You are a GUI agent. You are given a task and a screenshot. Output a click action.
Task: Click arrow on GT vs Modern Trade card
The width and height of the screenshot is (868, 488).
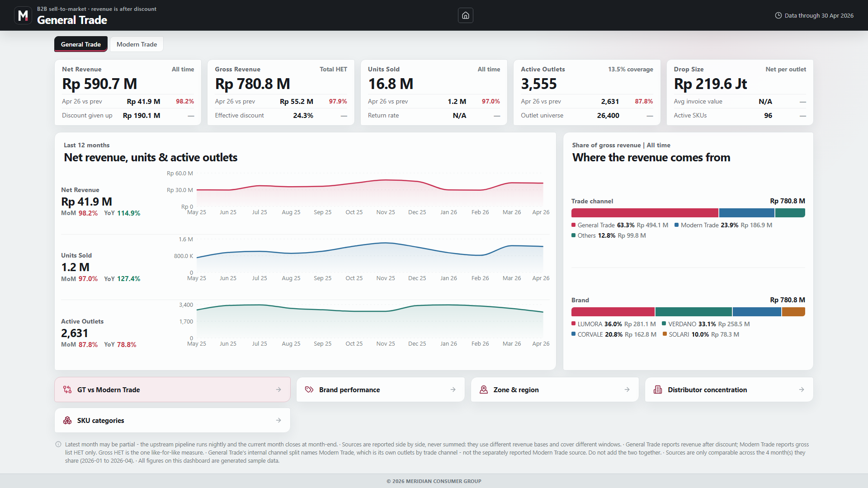pos(278,389)
